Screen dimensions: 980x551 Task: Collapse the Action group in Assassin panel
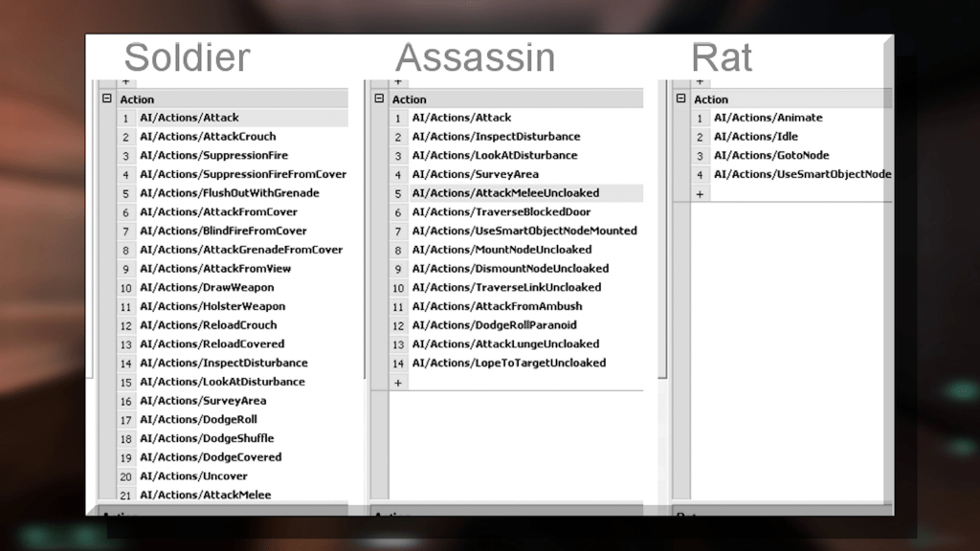(379, 99)
